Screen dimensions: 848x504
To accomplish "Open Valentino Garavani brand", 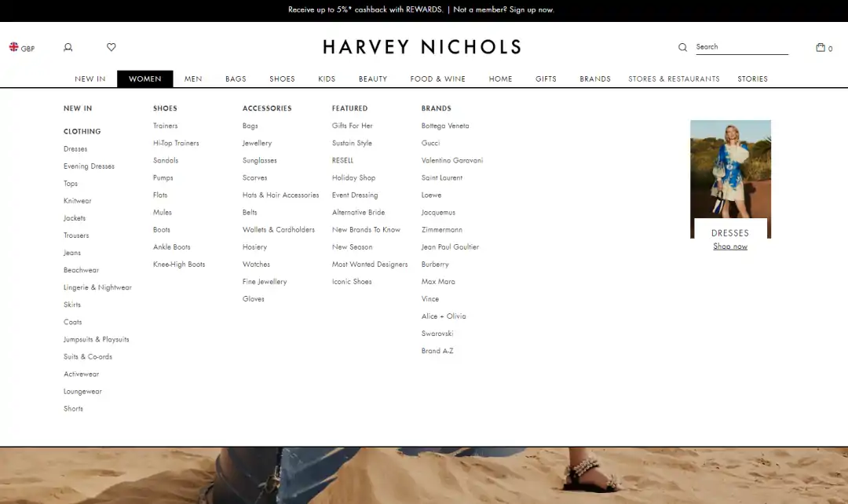I will tap(452, 161).
